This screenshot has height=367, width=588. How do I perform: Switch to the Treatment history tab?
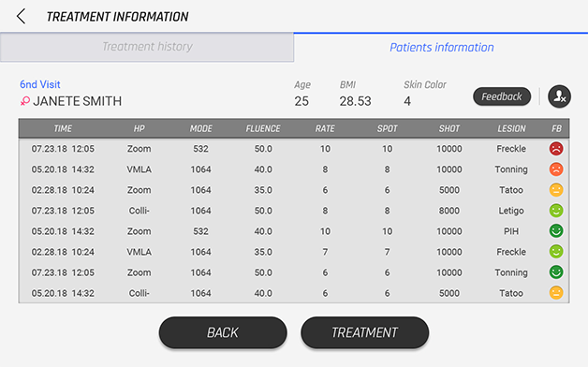pos(147,47)
